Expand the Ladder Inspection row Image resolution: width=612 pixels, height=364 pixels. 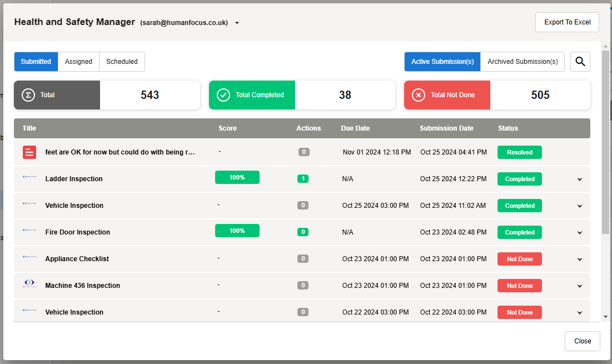[580, 179]
